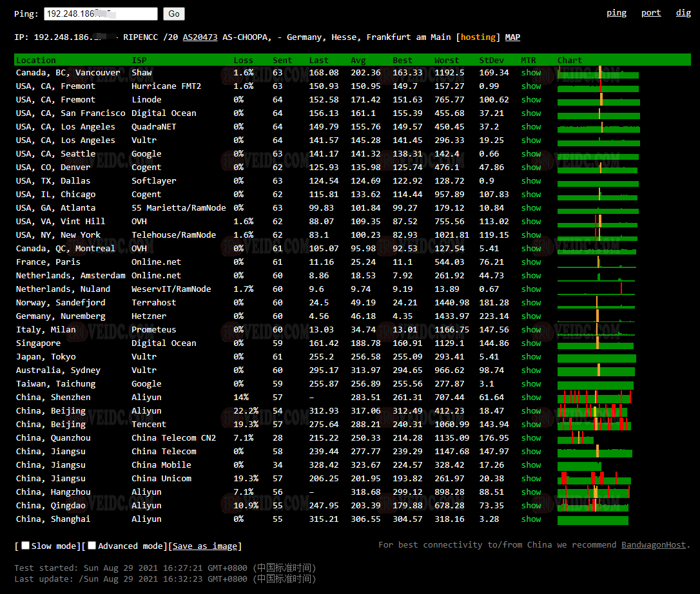Screen dimensions: 700x594
Task: Enable Advanced mode checkbox
Action: (x=92, y=546)
